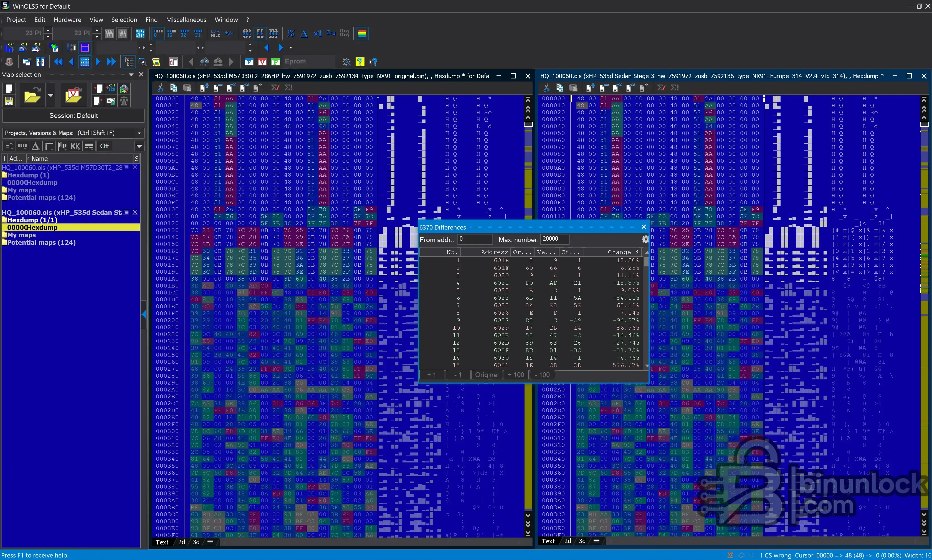Toggle the LoHi/HiLo byte order icon
The width and height of the screenshot is (932, 560).
[x=216, y=34]
